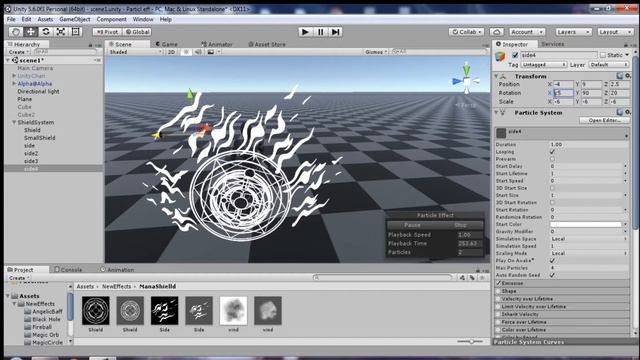This screenshot has height=360, width=640.
Task: Toggle Pivot handle position
Action: [x=107, y=32]
